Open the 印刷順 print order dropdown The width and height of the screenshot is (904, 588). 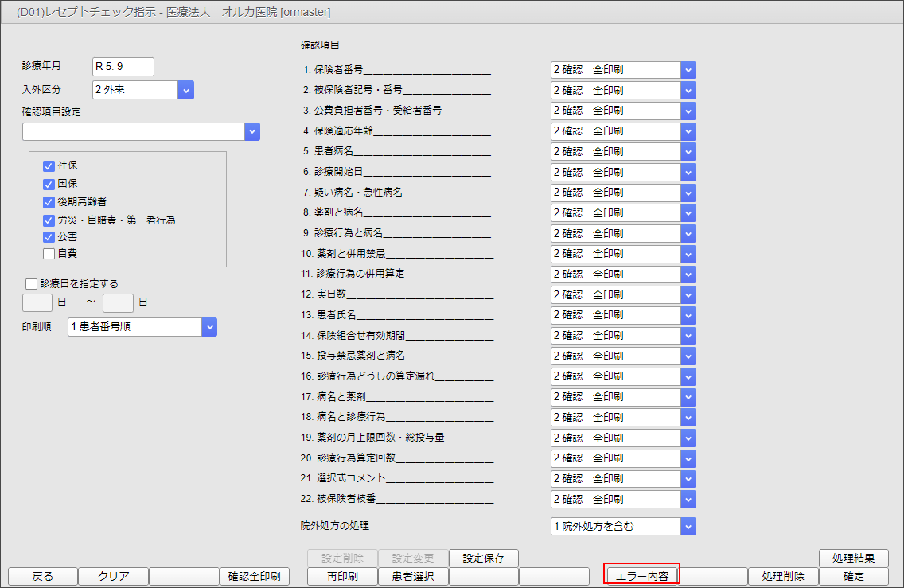[x=208, y=326]
